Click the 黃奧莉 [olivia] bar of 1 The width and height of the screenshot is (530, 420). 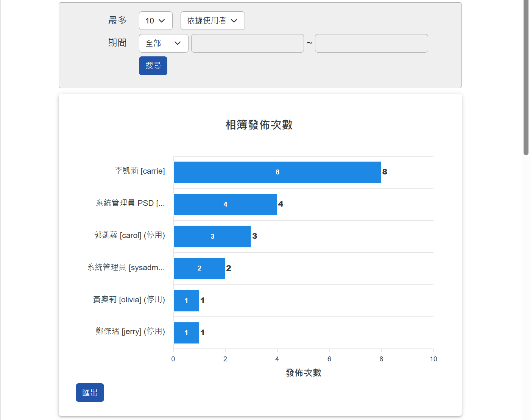tap(186, 301)
